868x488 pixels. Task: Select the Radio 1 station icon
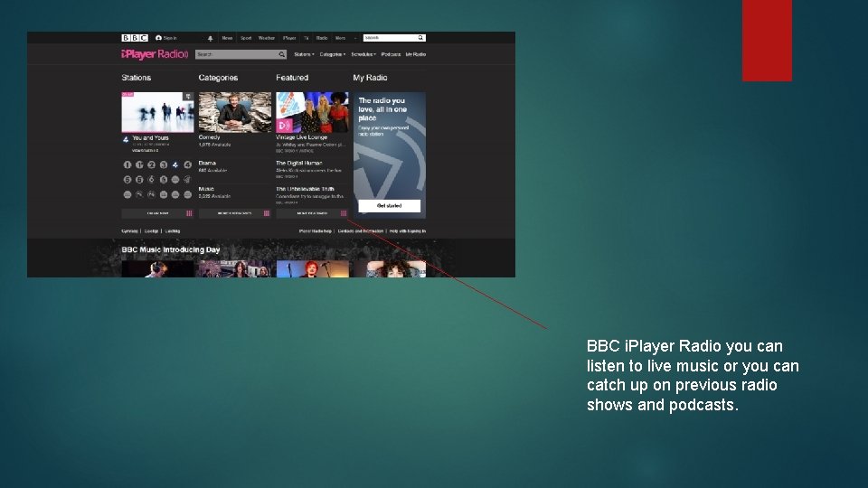[x=127, y=164]
